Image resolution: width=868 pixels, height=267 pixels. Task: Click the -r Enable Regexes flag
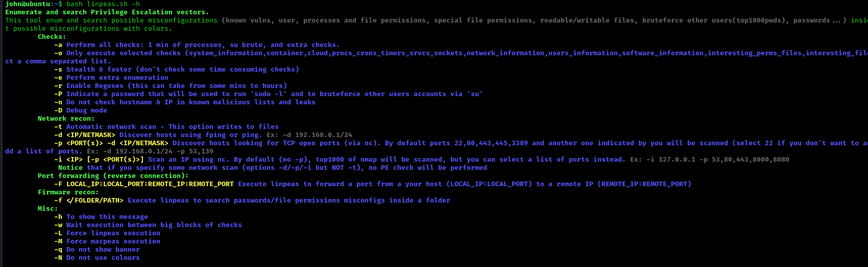58,86
